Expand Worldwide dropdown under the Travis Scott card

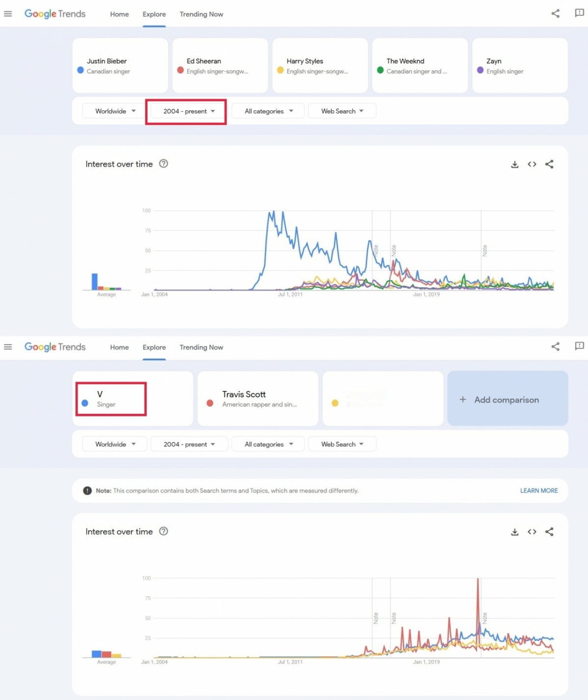115,444
